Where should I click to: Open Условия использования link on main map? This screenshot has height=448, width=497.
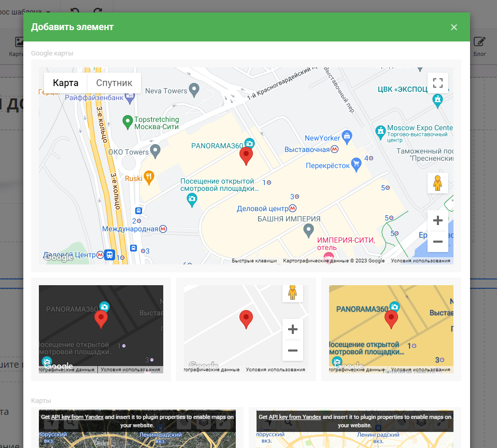point(420,261)
